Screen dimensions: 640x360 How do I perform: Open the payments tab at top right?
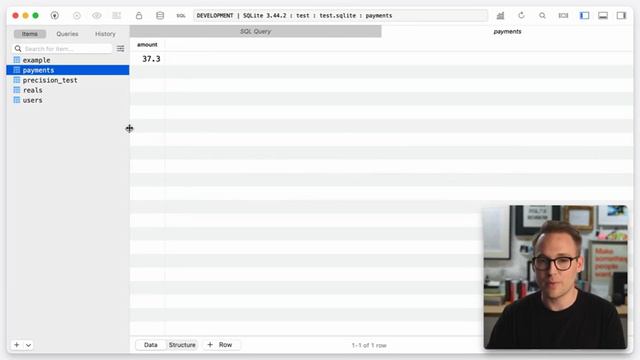pyautogui.click(x=507, y=31)
